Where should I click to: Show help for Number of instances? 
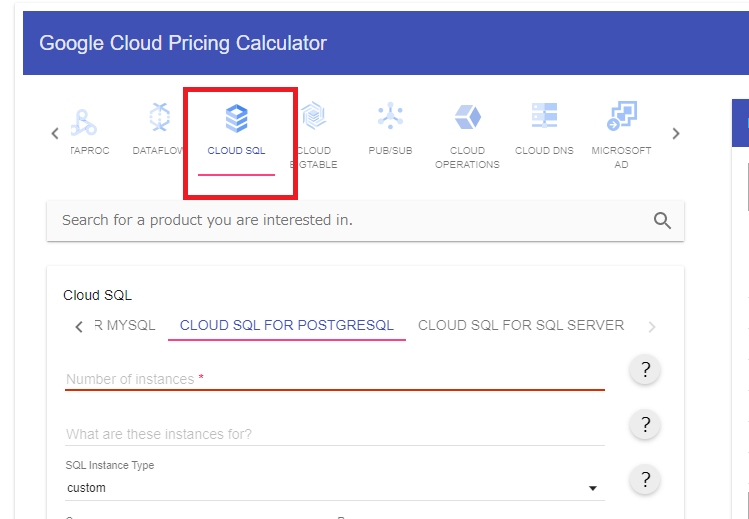[645, 370]
